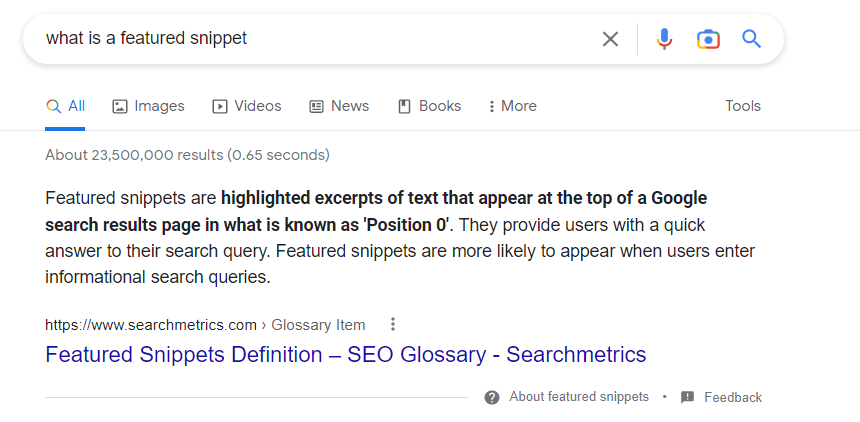Select the All results tab
This screenshot has height=422, width=860.
point(66,106)
